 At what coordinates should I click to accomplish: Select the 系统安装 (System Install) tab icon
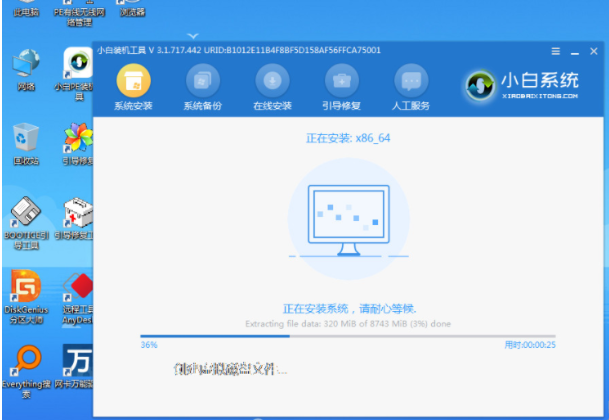pos(133,80)
